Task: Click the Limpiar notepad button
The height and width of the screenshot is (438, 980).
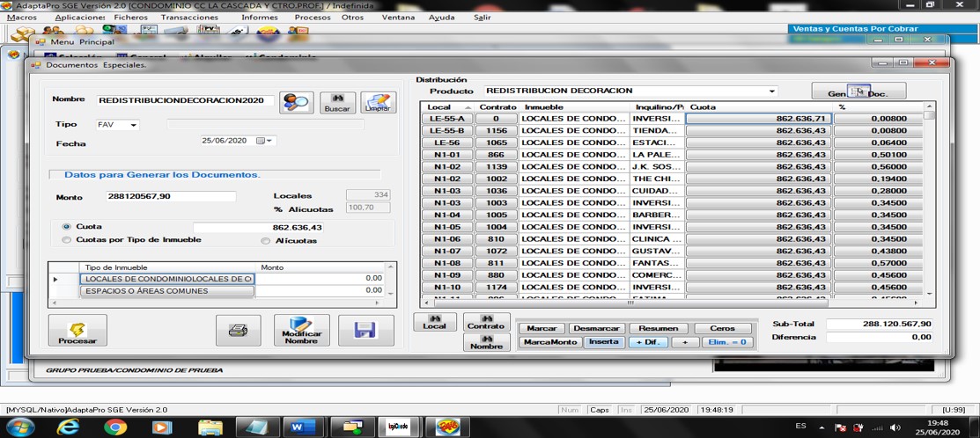Action: (378, 103)
